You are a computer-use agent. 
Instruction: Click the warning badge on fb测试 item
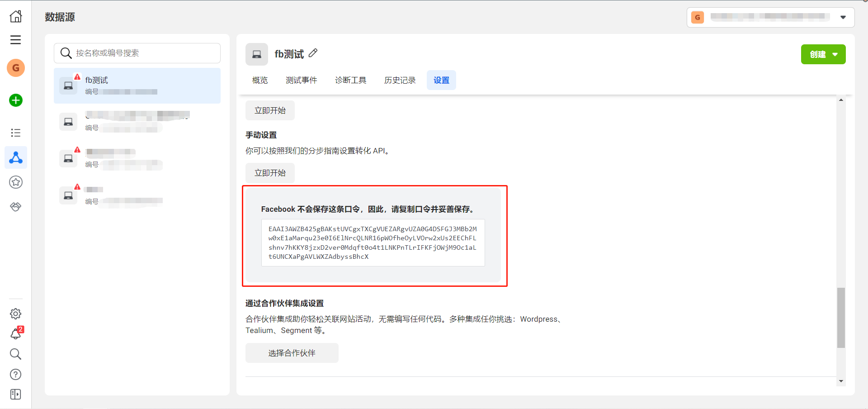pos(77,76)
